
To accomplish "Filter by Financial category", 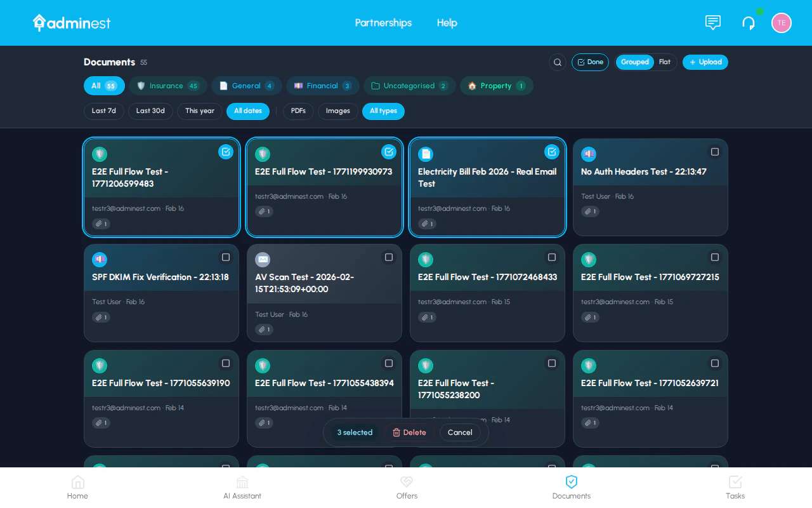I will (x=323, y=86).
